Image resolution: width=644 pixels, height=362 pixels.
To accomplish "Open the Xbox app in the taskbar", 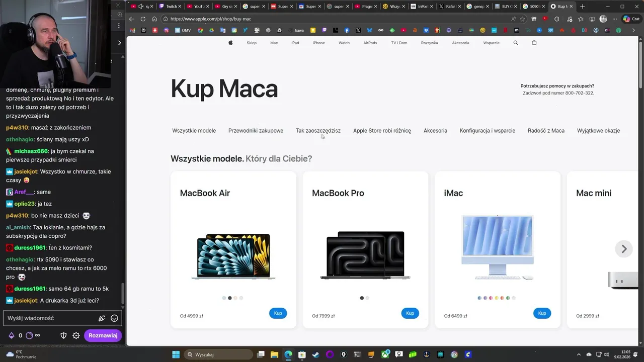I will [386, 354].
